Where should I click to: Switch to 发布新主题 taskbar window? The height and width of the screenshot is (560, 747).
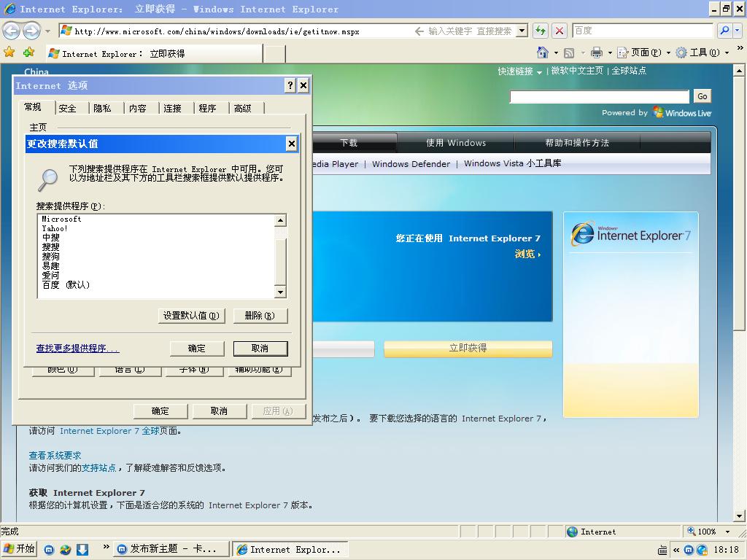pyautogui.click(x=171, y=549)
